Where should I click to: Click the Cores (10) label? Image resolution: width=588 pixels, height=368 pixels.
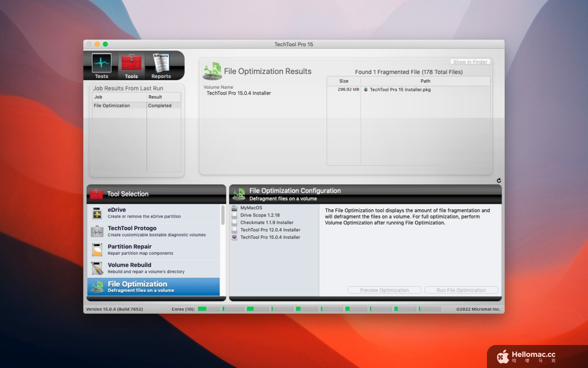point(183,309)
